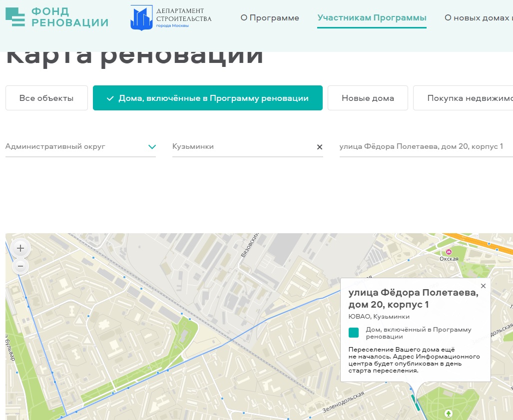Clear the Кузьминки district selection
This screenshot has width=513, height=420.
[x=320, y=147]
